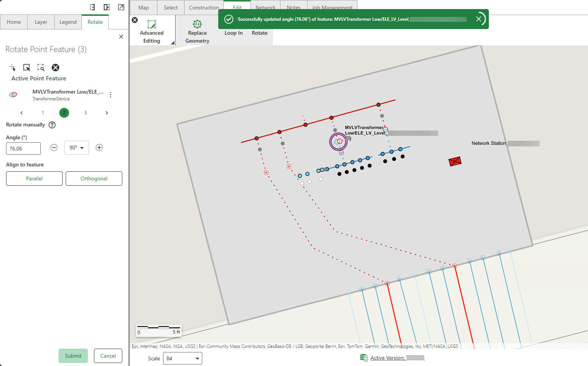Screen dimensions: 588x366
Task: Pop out the panel into new window
Action: point(121,7)
